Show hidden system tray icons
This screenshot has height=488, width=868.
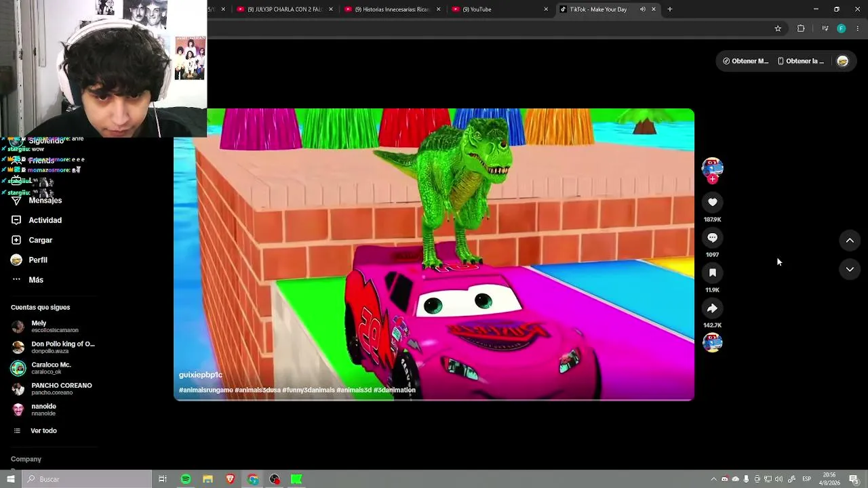[x=713, y=479]
